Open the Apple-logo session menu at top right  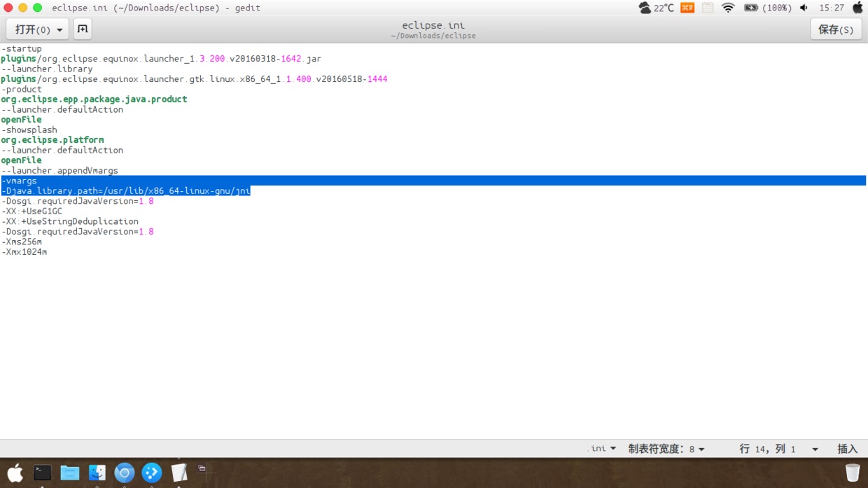click(x=857, y=8)
